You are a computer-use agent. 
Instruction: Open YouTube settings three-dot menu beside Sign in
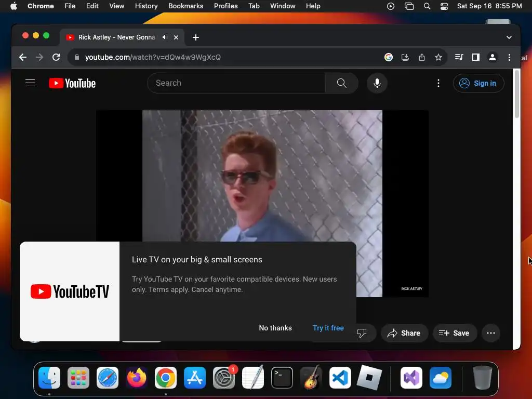[x=438, y=83]
